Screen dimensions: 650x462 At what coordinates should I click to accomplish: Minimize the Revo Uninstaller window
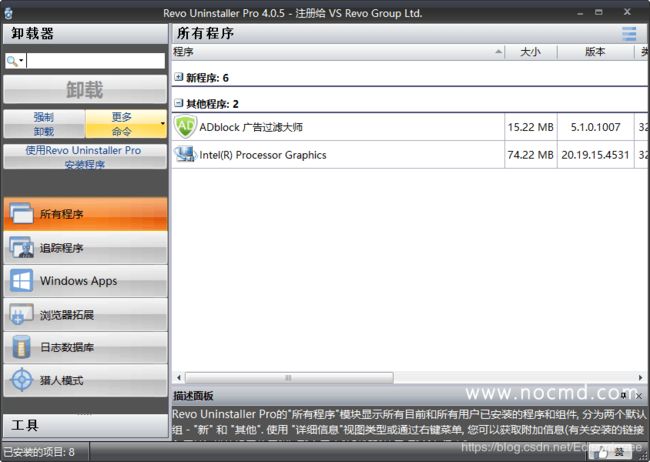point(580,13)
